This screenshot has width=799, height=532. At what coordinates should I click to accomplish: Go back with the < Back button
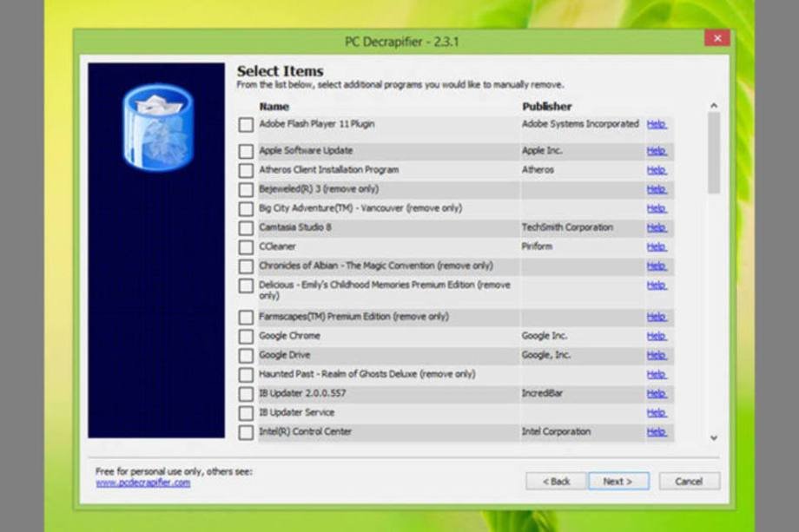556,481
